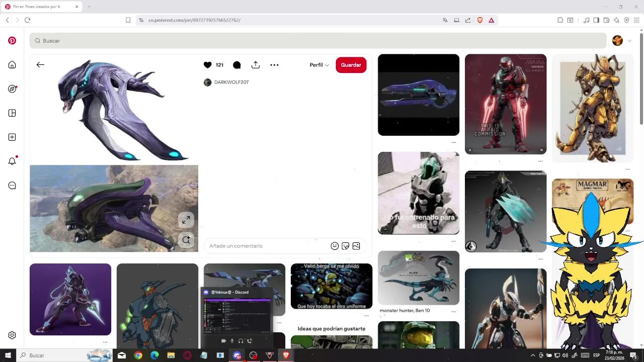This screenshot has width=644, height=362.
Task: Focus the Añade un comentario field
Action: [x=267, y=246]
